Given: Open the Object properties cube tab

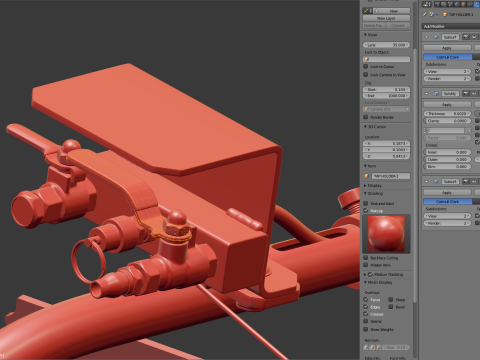Looking at the screenshot, I should click(464, 4).
